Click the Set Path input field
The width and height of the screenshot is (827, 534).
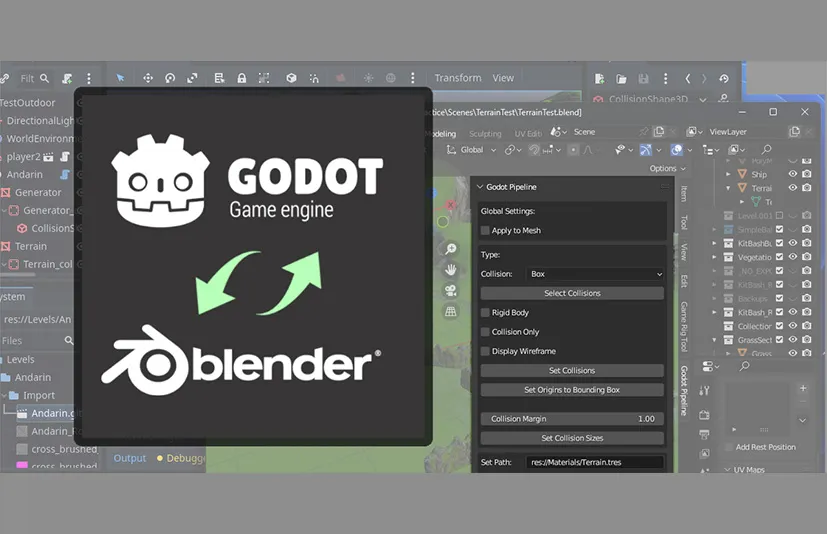tap(594, 462)
